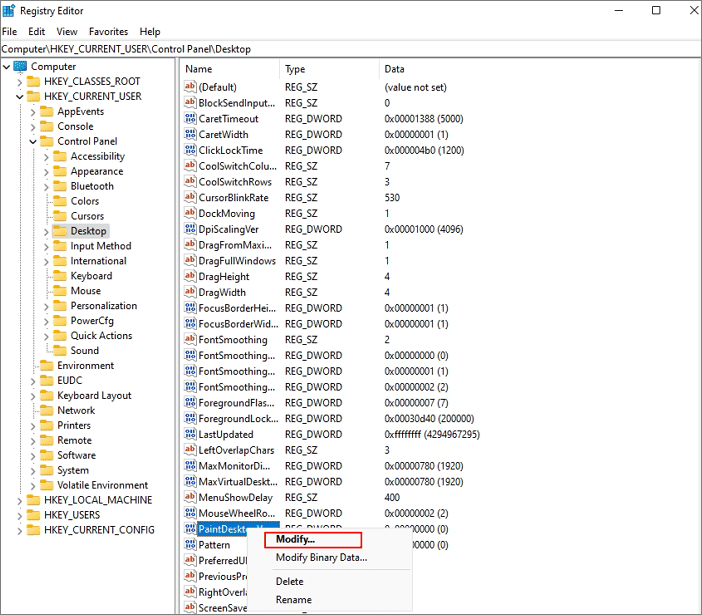The width and height of the screenshot is (702, 615).
Task: Click the MenuShowDelay string value icon
Action: coord(190,498)
